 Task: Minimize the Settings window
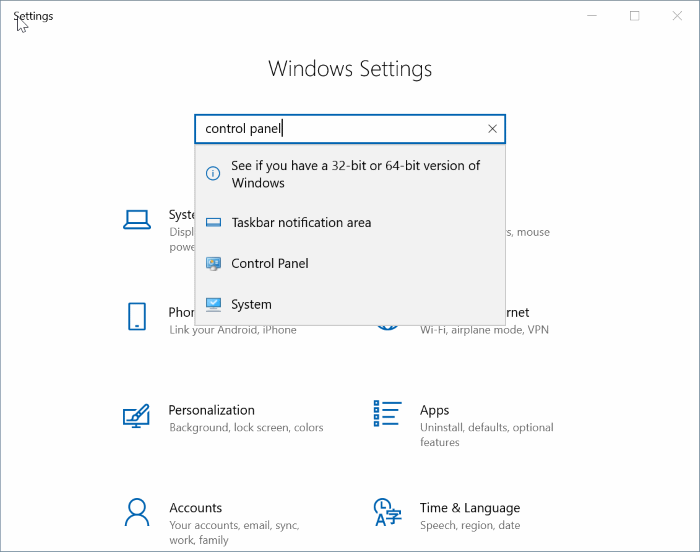pos(592,16)
